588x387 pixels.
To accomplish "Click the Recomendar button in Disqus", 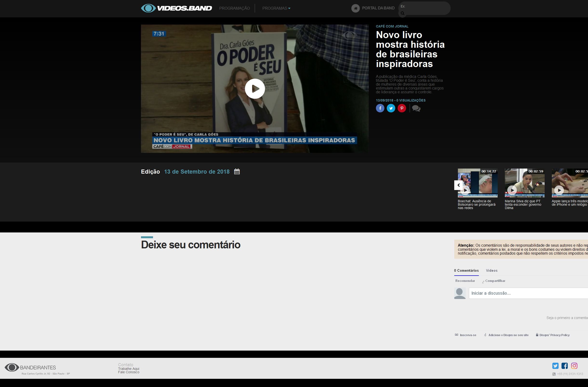I will 465,281.
